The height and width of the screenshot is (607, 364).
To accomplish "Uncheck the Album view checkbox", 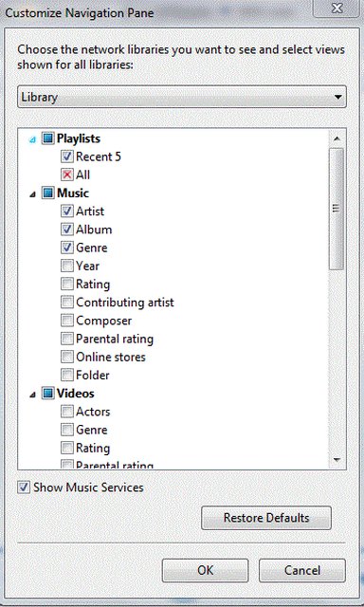I will coord(67,230).
